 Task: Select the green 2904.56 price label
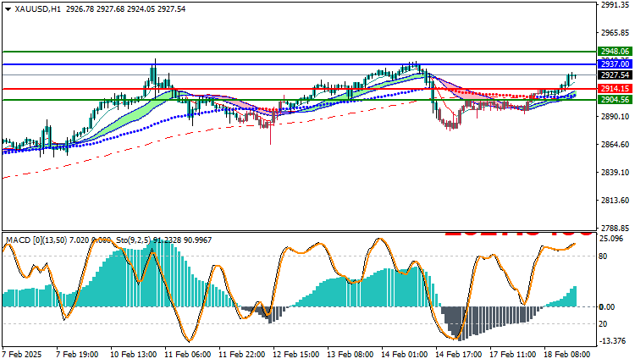(615, 100)
